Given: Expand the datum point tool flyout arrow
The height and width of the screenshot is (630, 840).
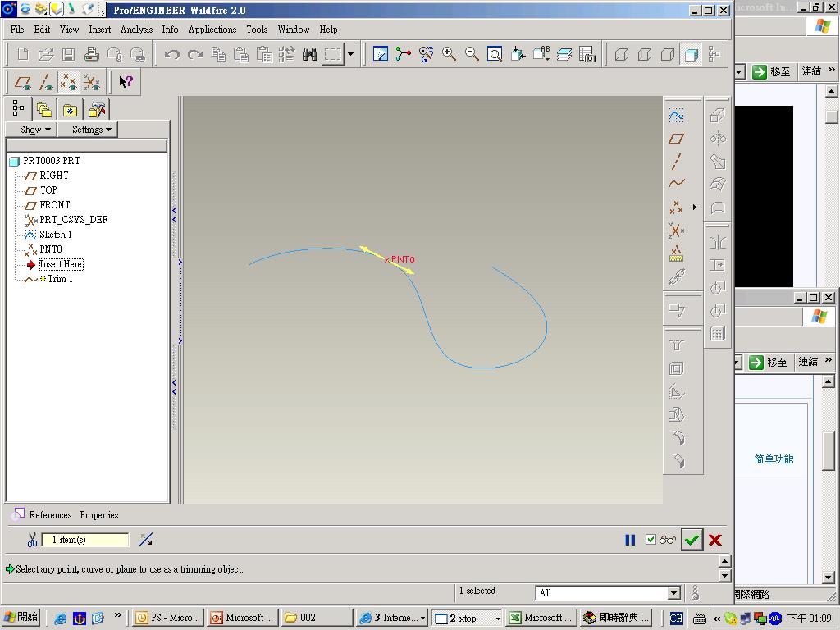Looking at the screenshot, I should pos(695,208).
